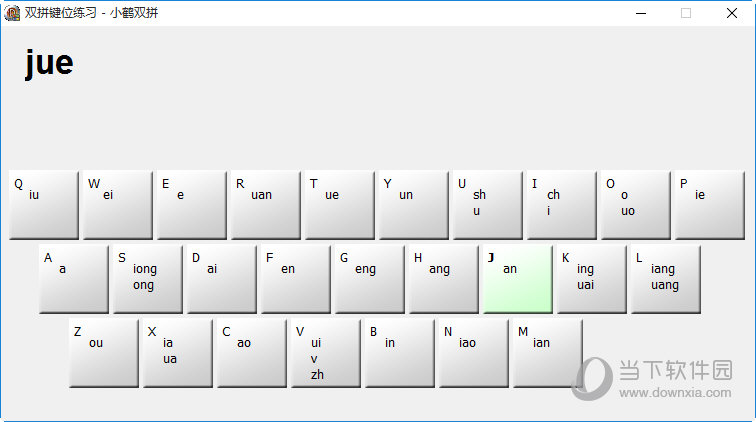Click the highlighted green J key

[x=517, y=279]
